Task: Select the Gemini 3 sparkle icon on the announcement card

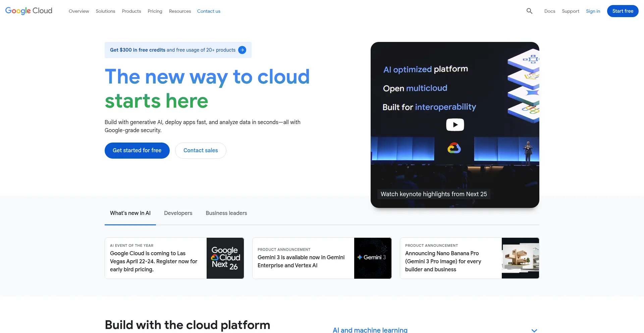Action: [x=360, y=258]
